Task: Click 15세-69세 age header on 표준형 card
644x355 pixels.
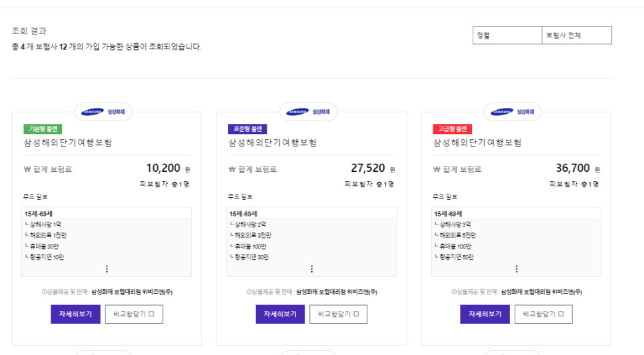Action: pyautogui.click(x=243, y=214)
